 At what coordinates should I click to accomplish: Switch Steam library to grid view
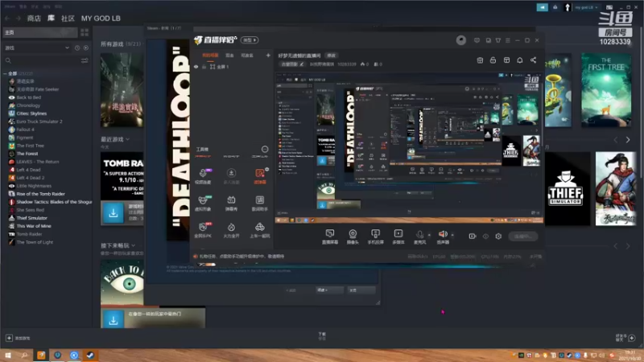click(x=85, y=32)
